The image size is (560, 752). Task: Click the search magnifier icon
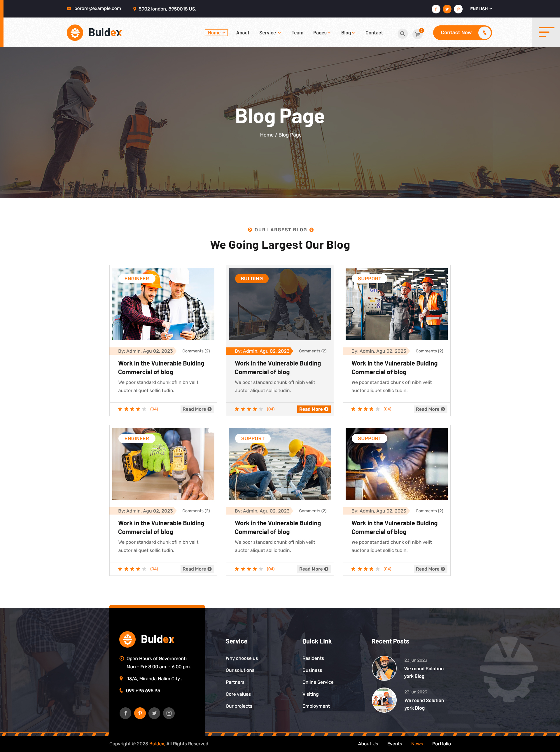point(402,33)
